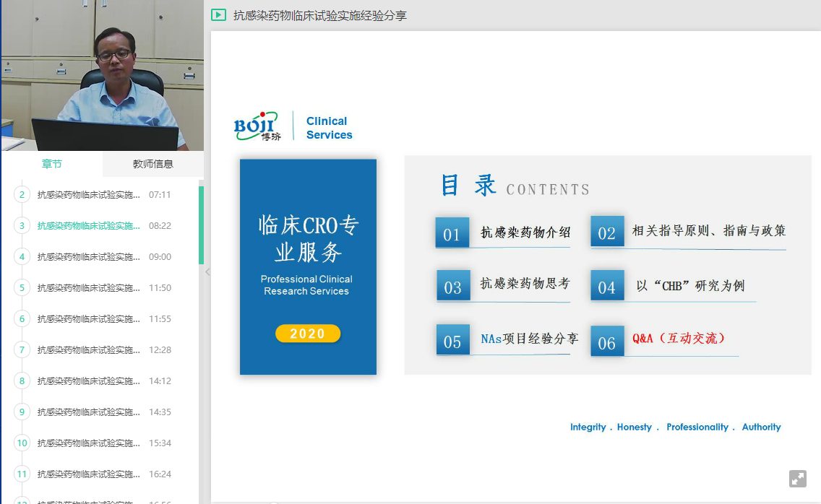Viewport: 821px width, 504px height.
Task: Switch to the 章节 tab
Action: pyautogui.click(x=51, y=164)
